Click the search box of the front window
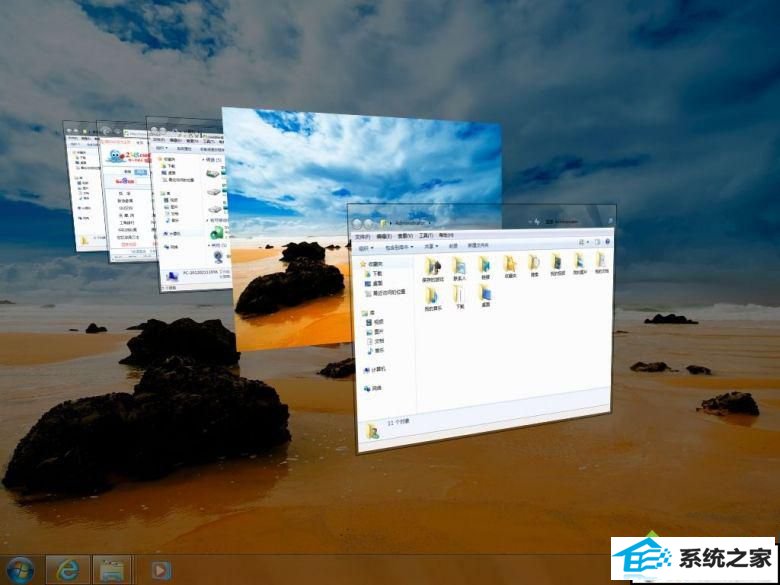The width and height of the screenshot is (780, 585). click(x=579, y=221)
